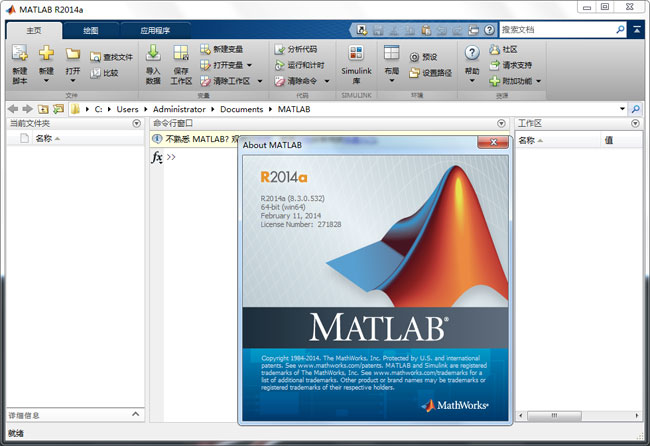
Task: Open the Simulink Library (Simulink 库)
Action: [x=356, y=64]
